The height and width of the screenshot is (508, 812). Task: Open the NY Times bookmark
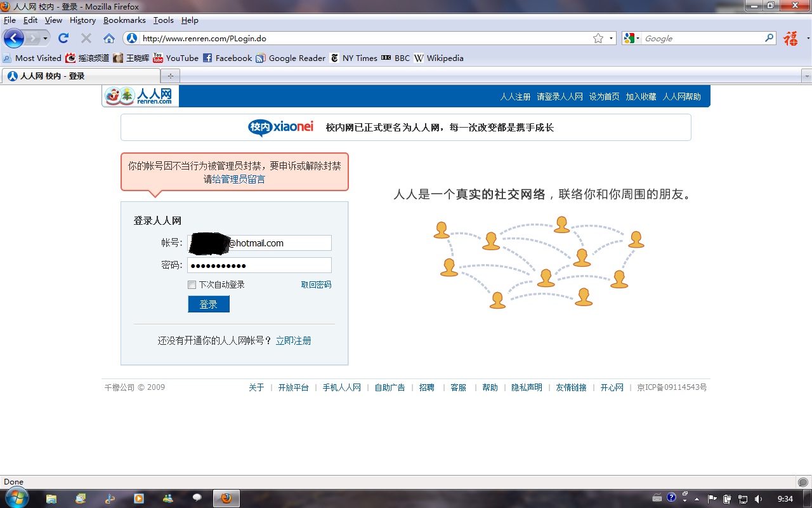354,58
